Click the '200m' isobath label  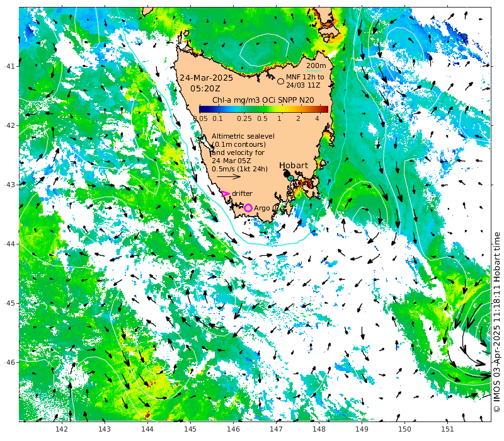pos(316,66)
